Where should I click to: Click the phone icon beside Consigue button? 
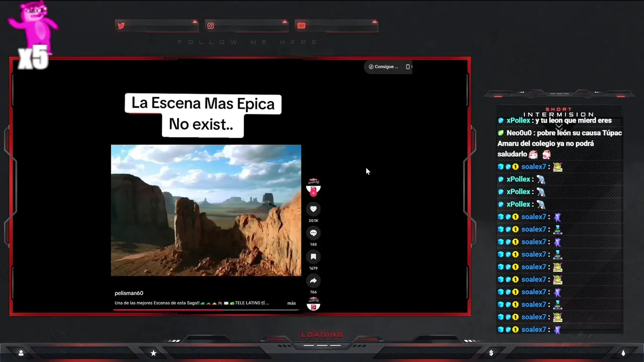click(408, 66)
